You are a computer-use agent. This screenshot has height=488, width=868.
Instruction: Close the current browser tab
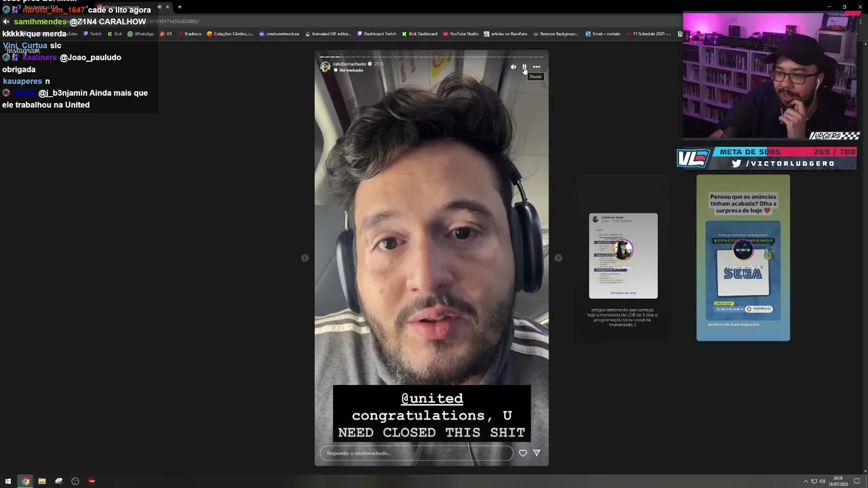(x=167, y=7)
